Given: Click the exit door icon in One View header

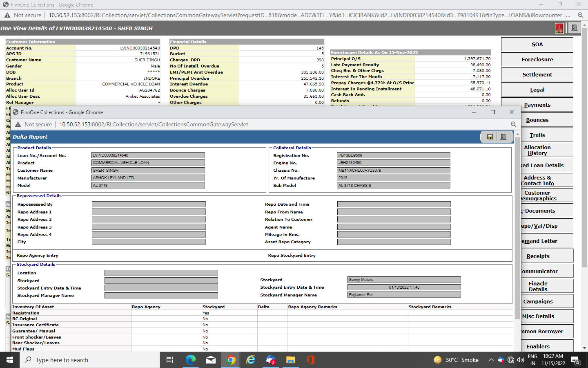Looking at the screenshot, I should [574, 28].
